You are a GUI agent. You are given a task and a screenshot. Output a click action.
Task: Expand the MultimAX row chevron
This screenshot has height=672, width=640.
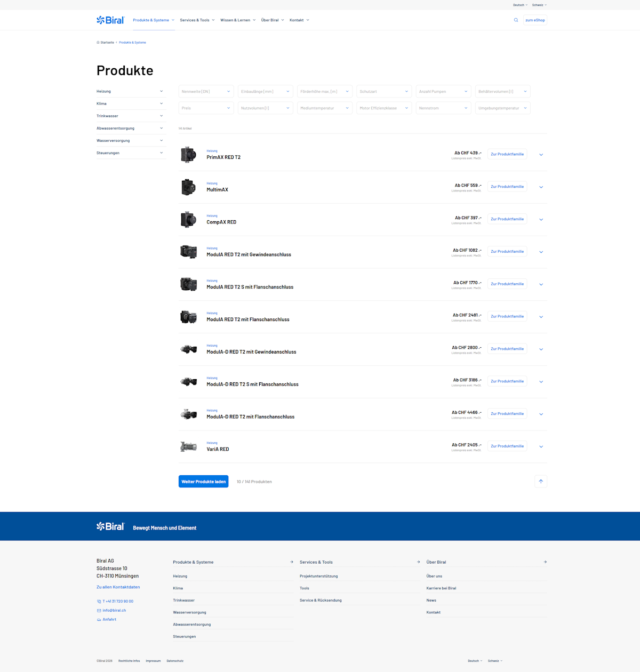(541, 187)
